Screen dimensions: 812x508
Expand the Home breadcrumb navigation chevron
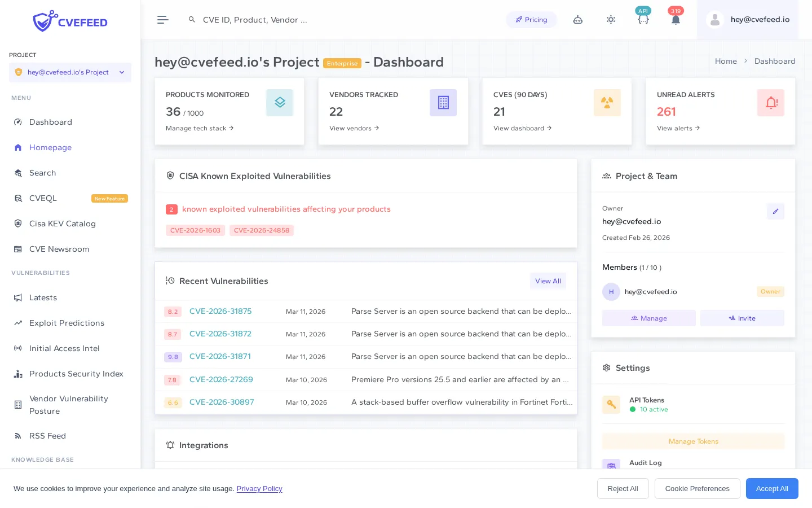[746, 61]
